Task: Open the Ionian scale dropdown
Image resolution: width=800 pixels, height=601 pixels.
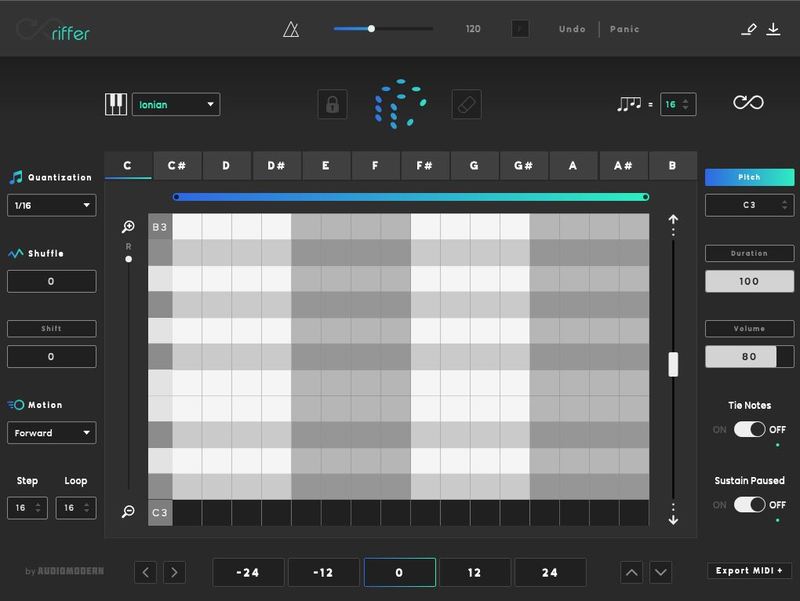Action: [176, 104]
